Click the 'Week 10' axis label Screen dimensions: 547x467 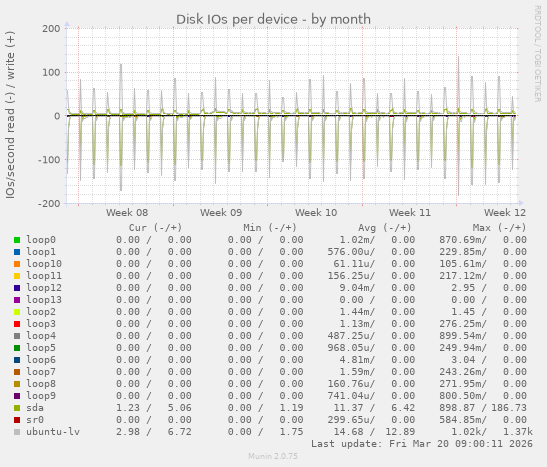(316, 213)
